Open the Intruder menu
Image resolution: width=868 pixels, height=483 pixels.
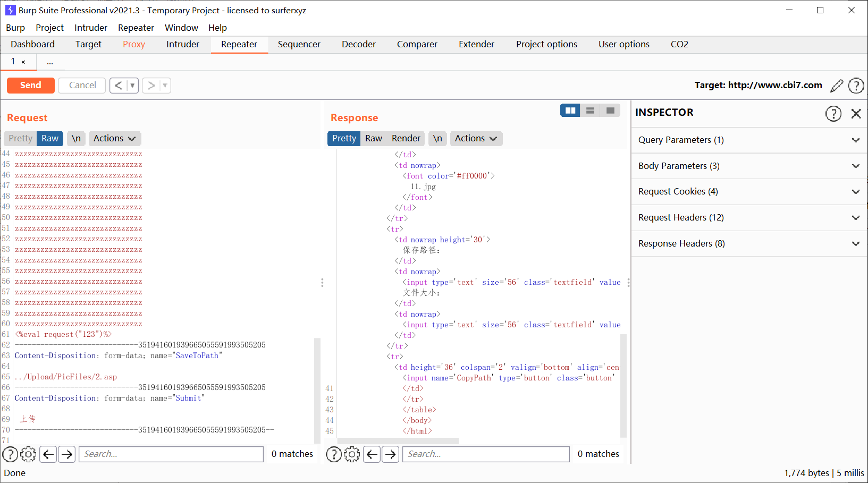pos(91,28)
